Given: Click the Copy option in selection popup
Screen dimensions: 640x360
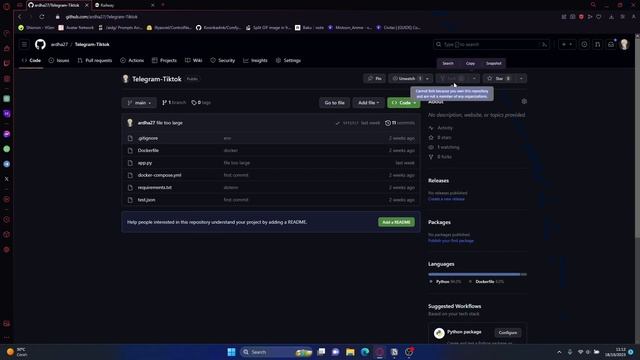Looking at the screenshot, I should (470, 64).
